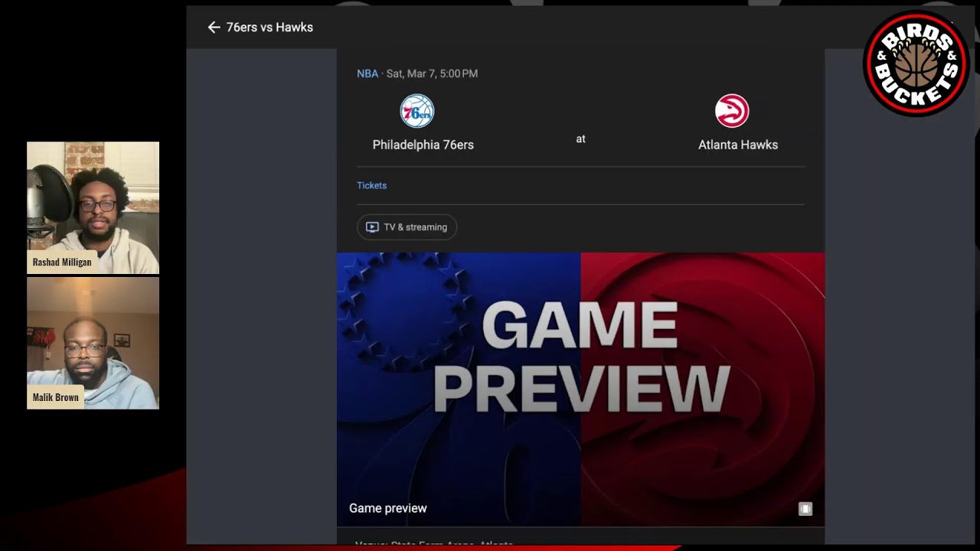Open the Tickets link
Screen dimensions: 980x551
coord(371,185)
